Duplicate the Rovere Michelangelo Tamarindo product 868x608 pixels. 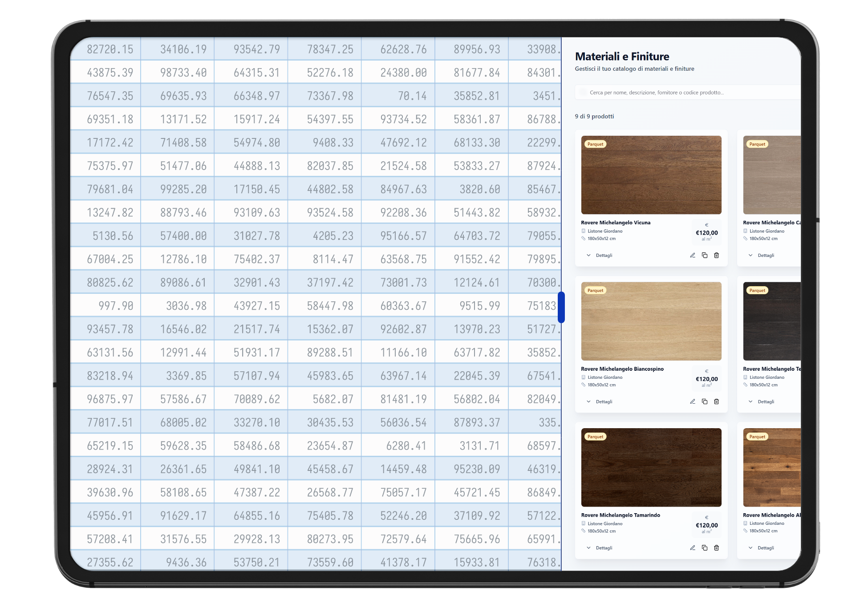705,548
